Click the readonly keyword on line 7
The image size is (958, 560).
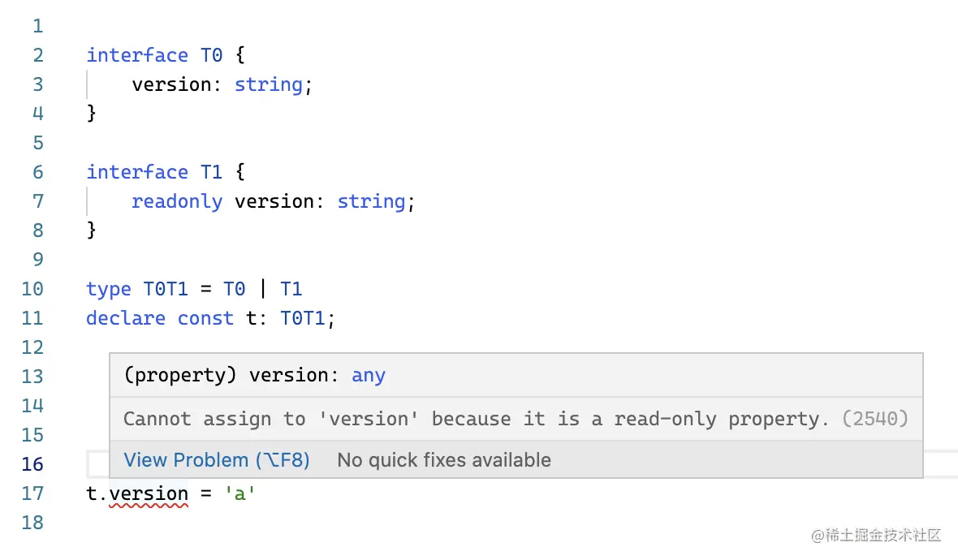click(x=177, y=201)
